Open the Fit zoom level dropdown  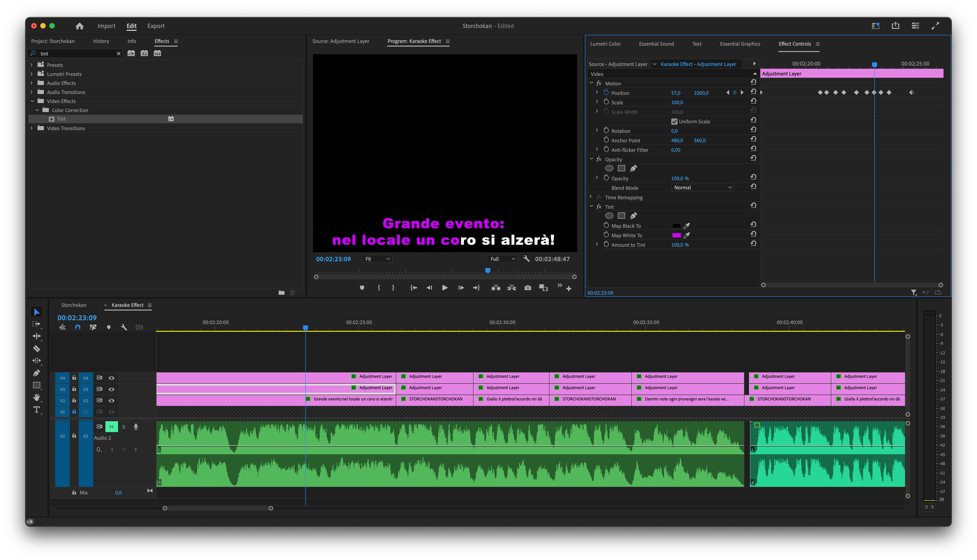pyautogui.click(x=377, y=259)
